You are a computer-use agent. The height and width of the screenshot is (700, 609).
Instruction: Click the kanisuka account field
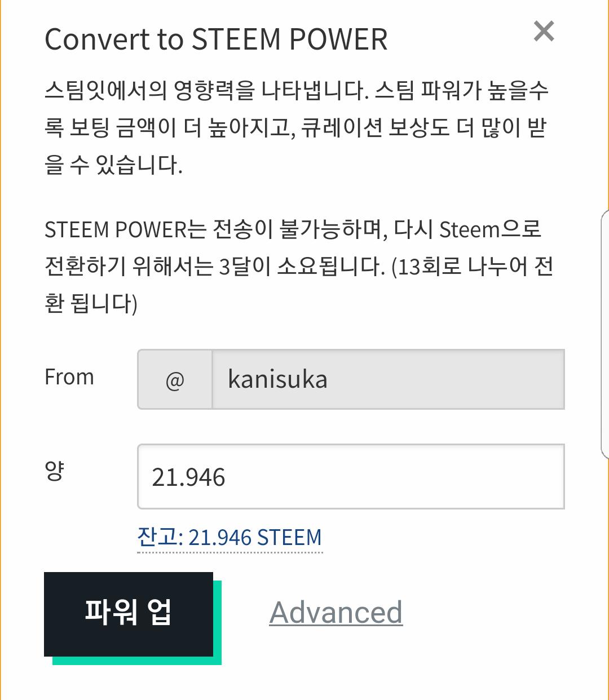(388, 380)
